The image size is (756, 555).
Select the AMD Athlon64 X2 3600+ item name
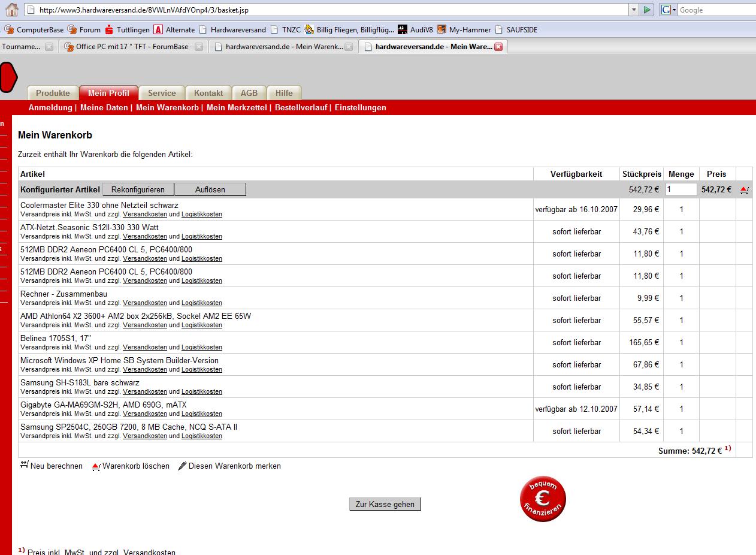(136, 316)
